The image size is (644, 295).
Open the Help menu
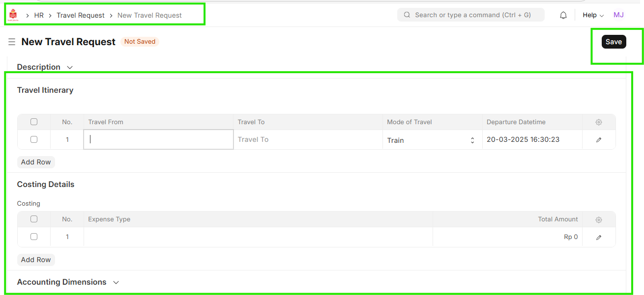[x=593, y=15]
